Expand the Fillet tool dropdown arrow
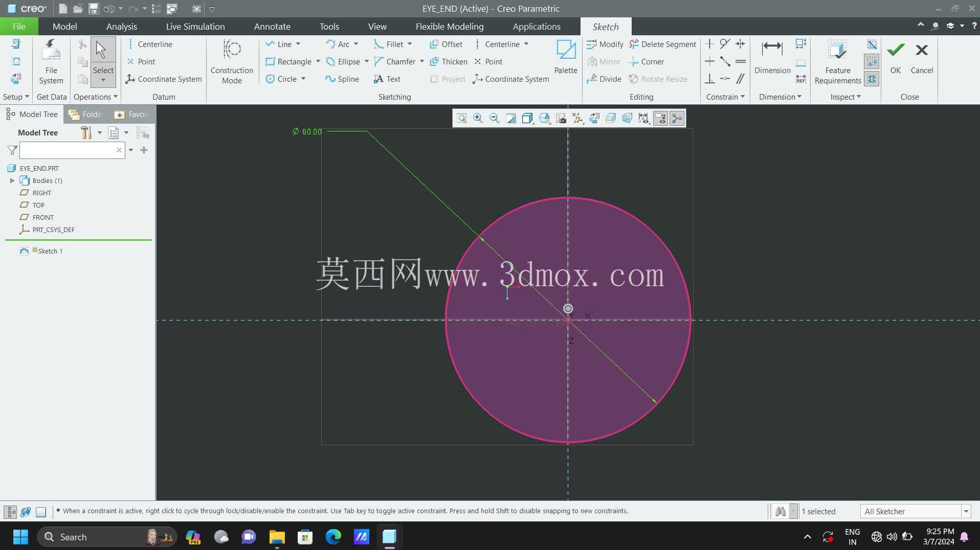 coord(410,44)
